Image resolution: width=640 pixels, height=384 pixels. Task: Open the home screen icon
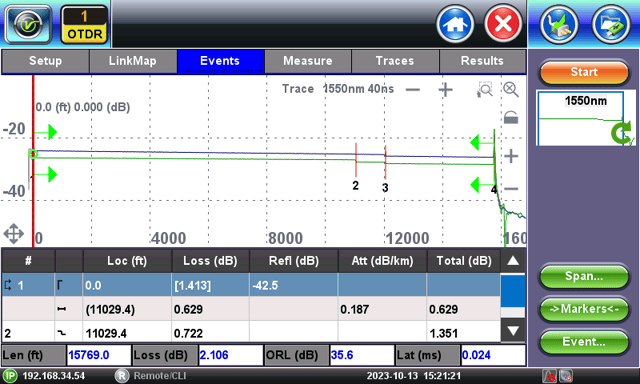[x=455, y=24]
